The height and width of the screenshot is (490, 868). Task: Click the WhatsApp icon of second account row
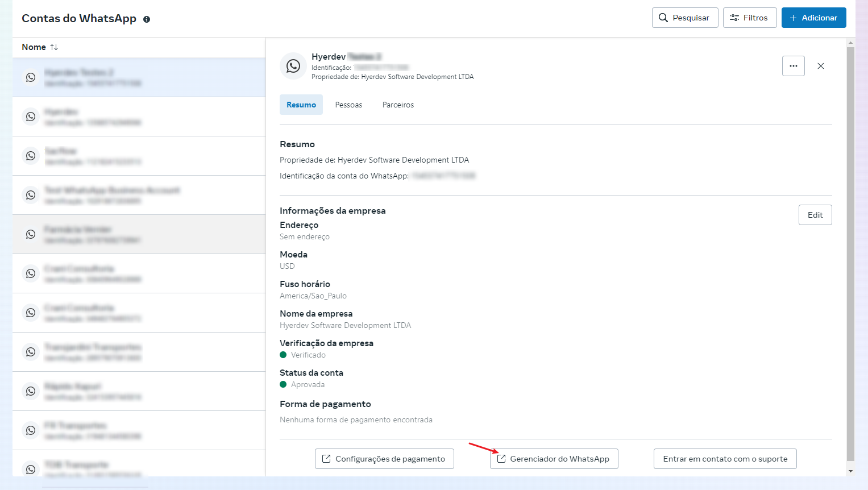pos(31,117)
